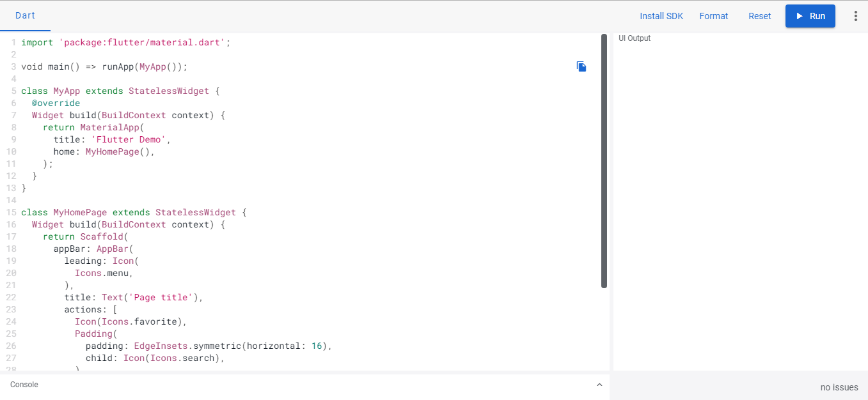Click the 'Flutter Demo' title string

coord(131,139)
